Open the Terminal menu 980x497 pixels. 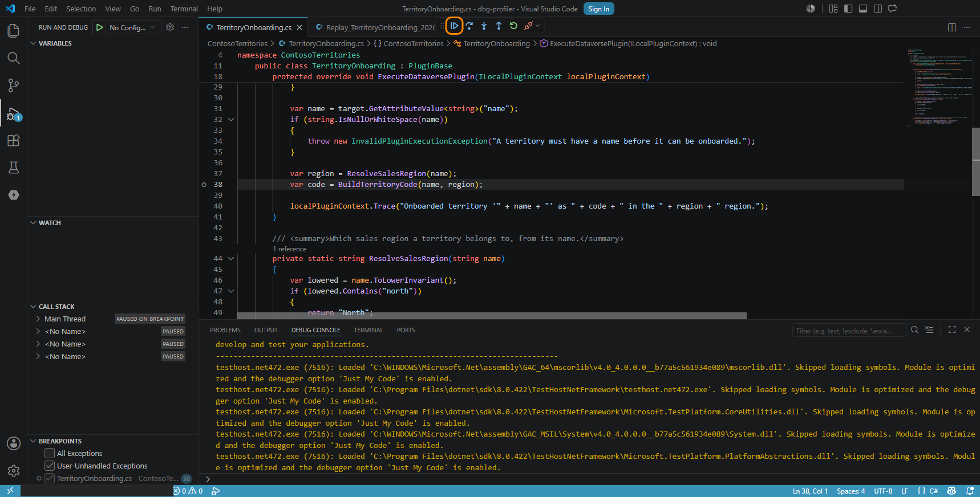click(184, 9)
